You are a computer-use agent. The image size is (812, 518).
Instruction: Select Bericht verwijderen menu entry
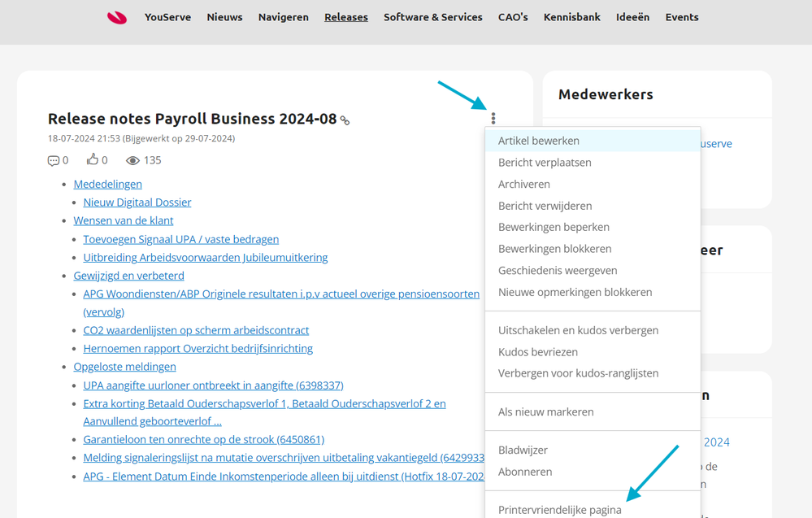coord(593,207)
